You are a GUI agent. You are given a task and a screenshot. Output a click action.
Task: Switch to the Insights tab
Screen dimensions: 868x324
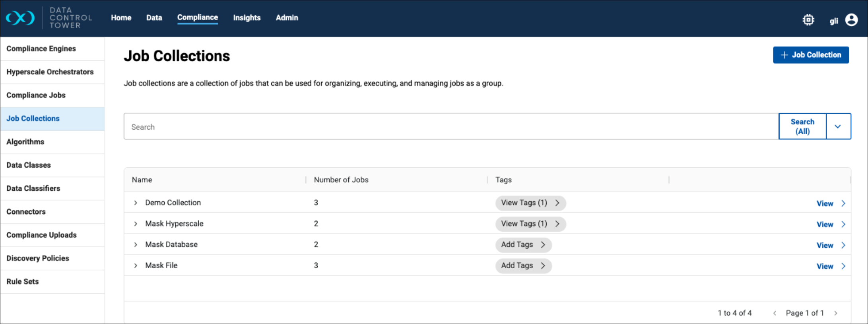coord(247,18)
